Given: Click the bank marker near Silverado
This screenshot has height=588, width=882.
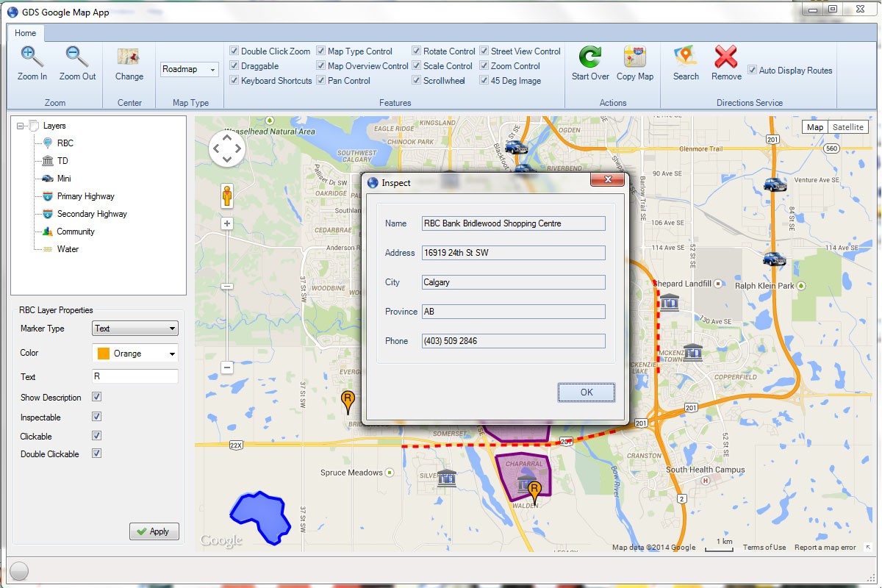Looking at the screenshot, I should click(446, 478).
